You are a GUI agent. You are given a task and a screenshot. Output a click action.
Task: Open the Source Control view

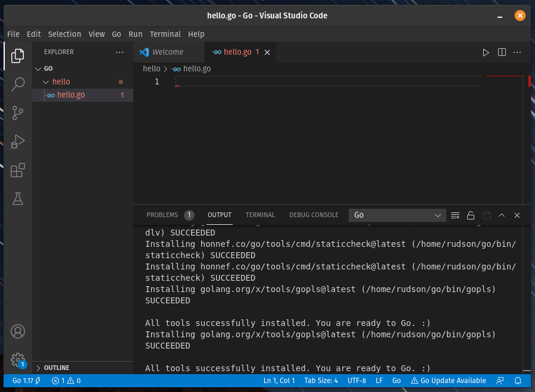(x=18, y=113)
